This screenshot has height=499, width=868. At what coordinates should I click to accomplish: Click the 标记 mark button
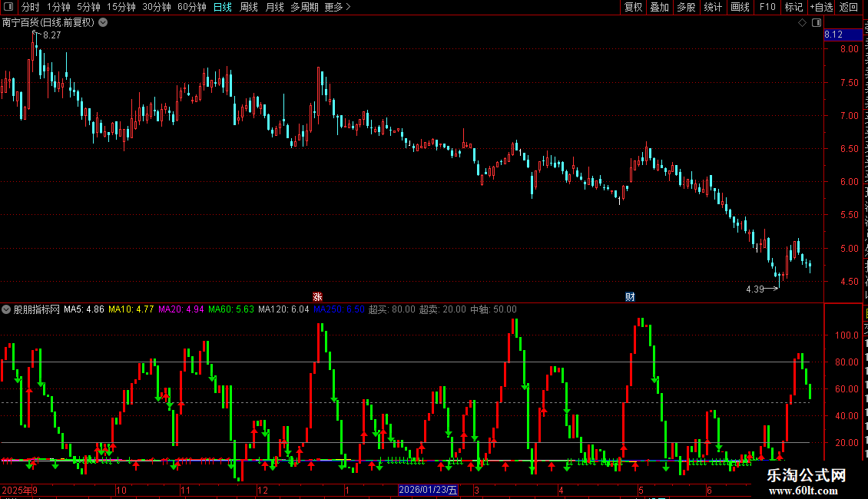point(793,7)
